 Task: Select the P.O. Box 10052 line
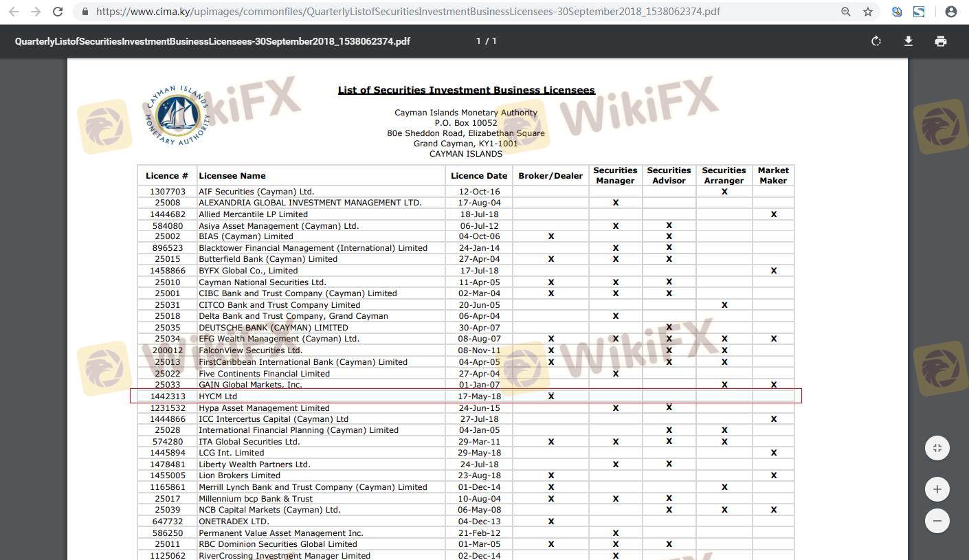[x=466, y=123]
